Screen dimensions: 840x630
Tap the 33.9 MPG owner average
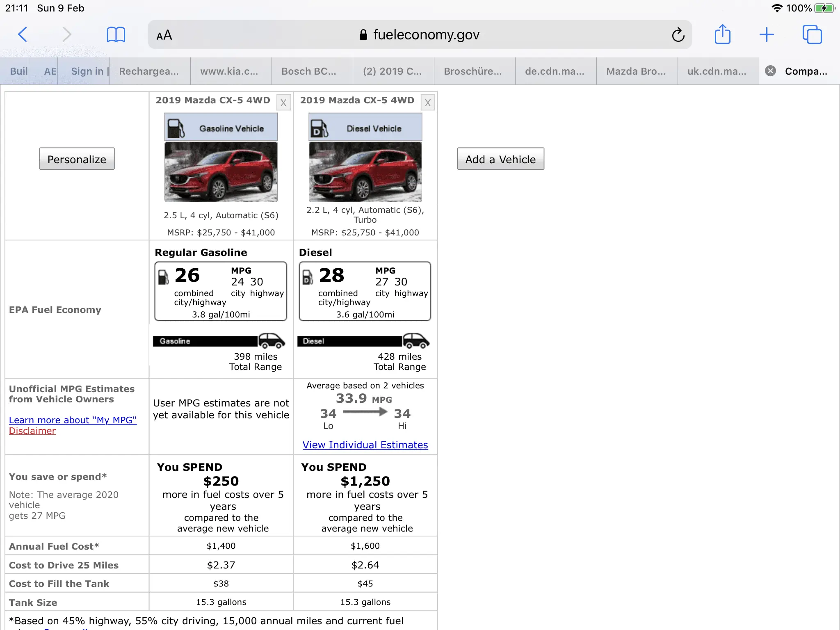(x=364, y=398)
